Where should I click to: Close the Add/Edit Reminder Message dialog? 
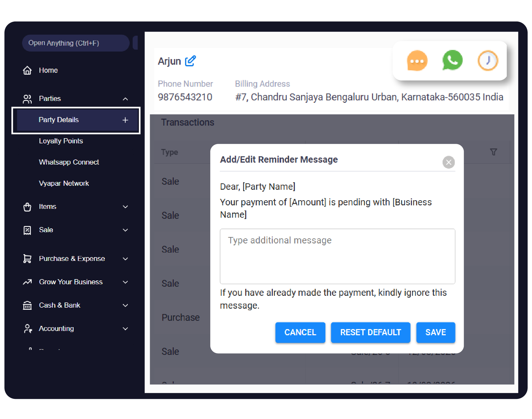tap(448, 162)
